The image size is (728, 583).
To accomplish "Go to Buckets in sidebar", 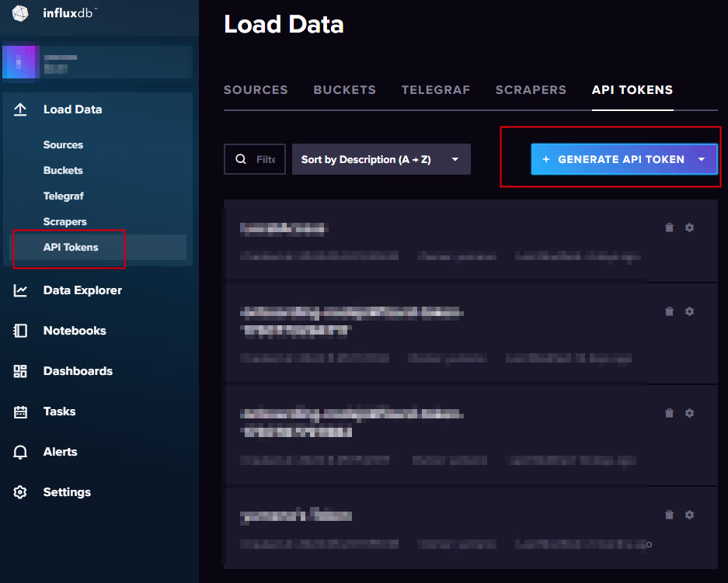I will point(63,170).
